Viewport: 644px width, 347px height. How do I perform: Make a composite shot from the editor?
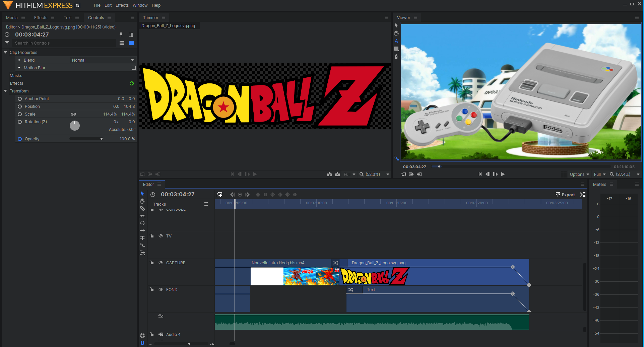click(x=219, y=195)
